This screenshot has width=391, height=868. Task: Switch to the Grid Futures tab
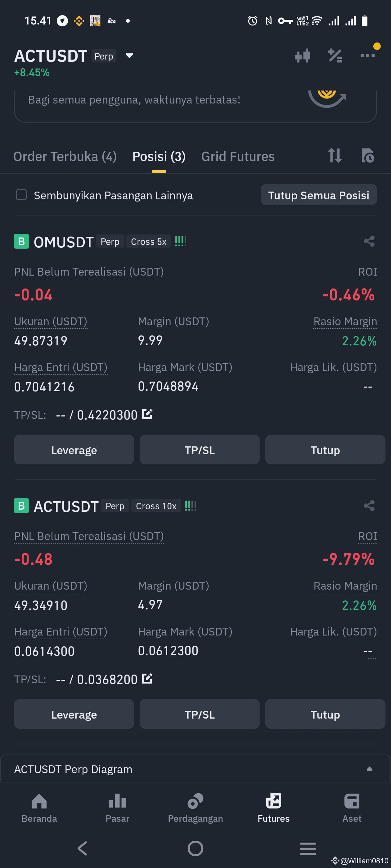click(x=238, y=156)
